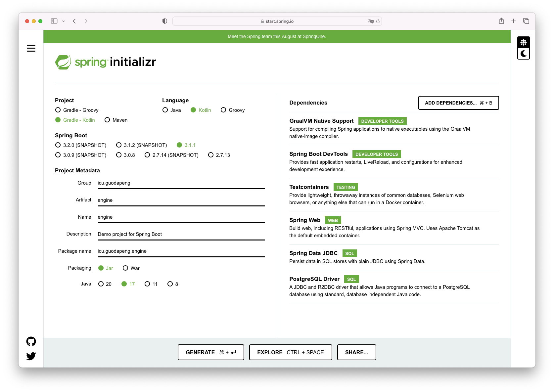Click SQL tag on PostgreSQL Driver
The height and width of the screenshot is (392, 554).
pyautogui.click(x=351, y=279)
